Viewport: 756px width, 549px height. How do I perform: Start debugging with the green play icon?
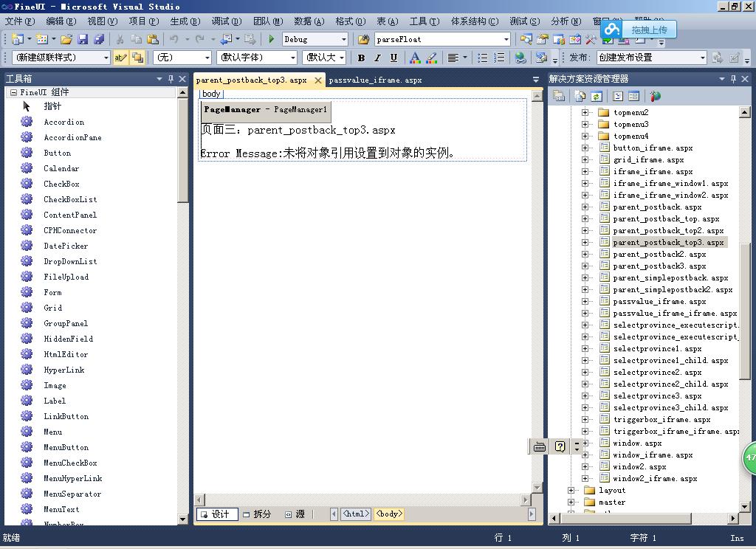pyautogui.click(x=272, y=39)
